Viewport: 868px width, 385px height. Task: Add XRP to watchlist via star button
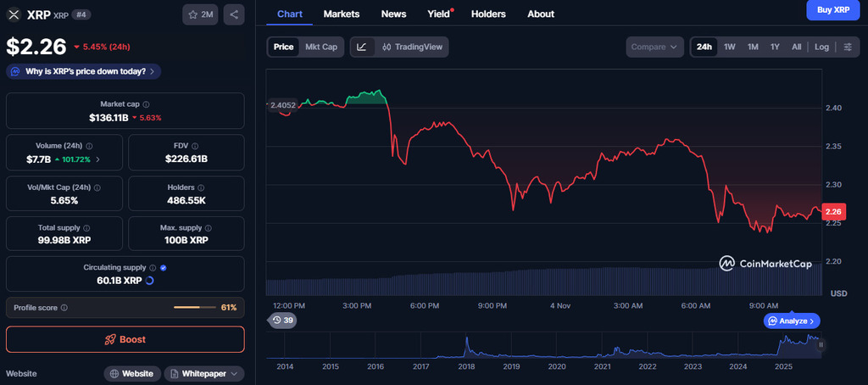[x=200, y=14]
